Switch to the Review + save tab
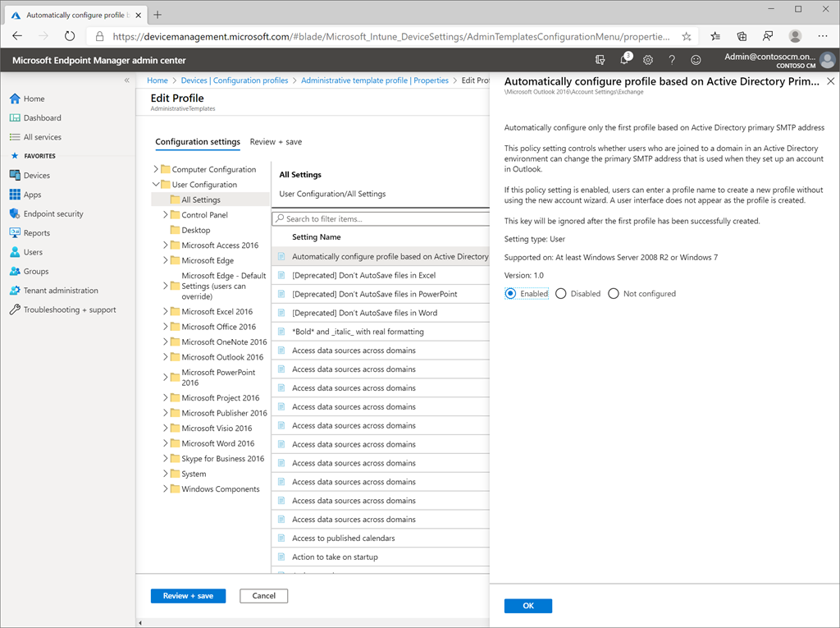The image size is (840, 628). click(x=276, y=142)
